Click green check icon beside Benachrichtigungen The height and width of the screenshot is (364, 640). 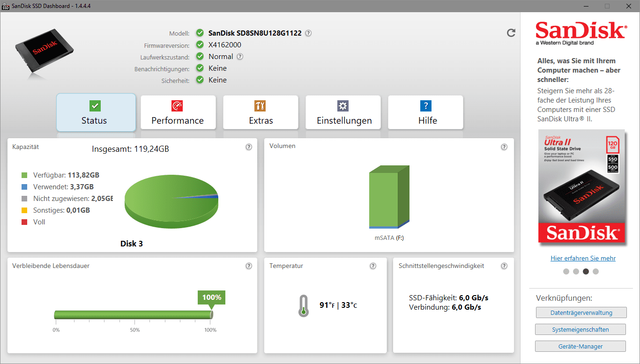coord(200,68)
